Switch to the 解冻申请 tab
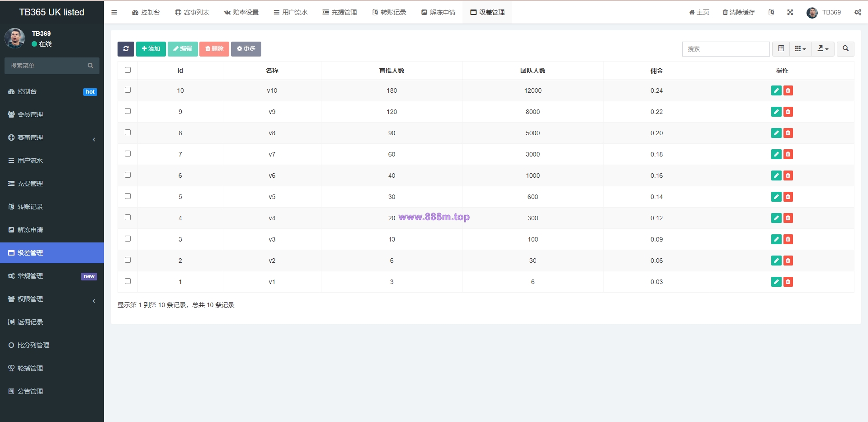 pyautogui.click(x=439, y=12)
